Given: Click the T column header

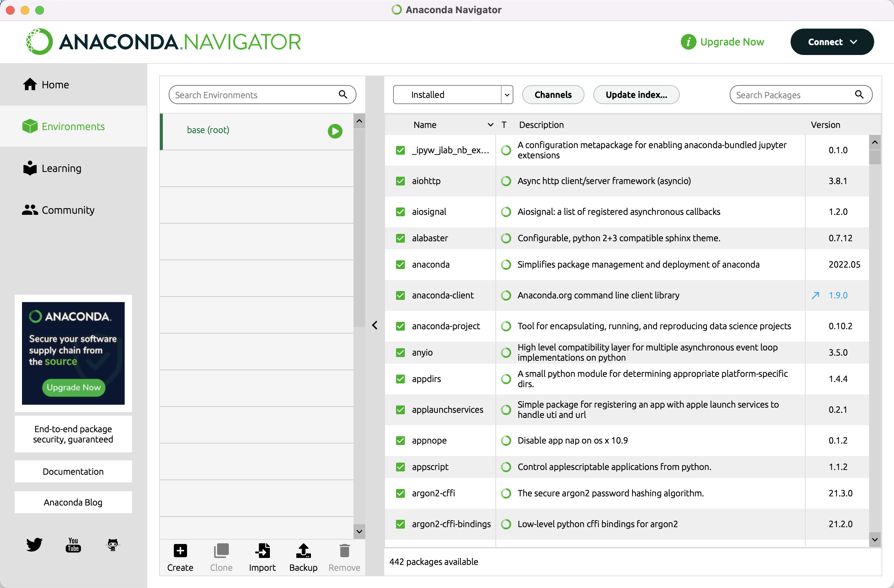Looking at the screenshot, I should (x=504, y=125).
